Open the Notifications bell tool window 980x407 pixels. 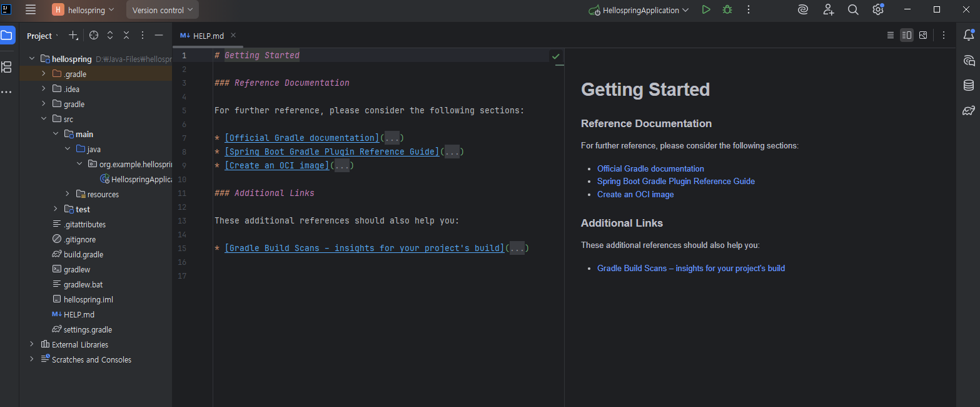tap(968, 36)
